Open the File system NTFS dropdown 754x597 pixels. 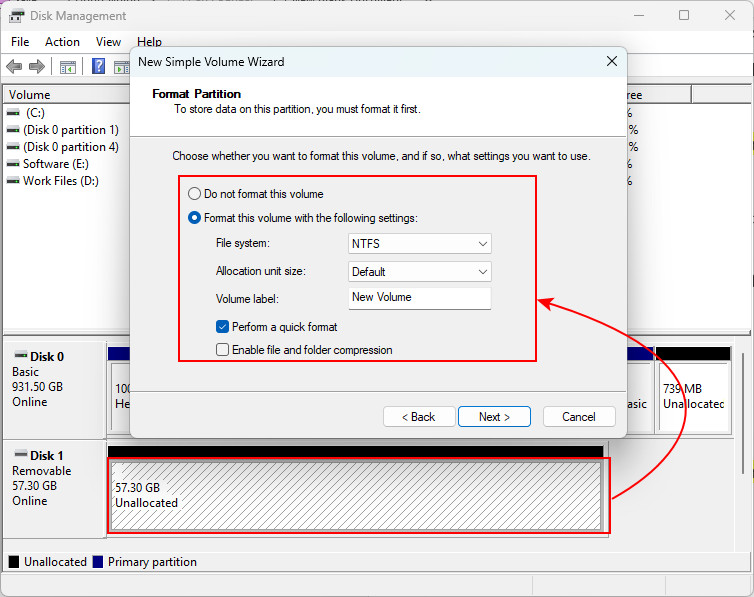[419, 244]
